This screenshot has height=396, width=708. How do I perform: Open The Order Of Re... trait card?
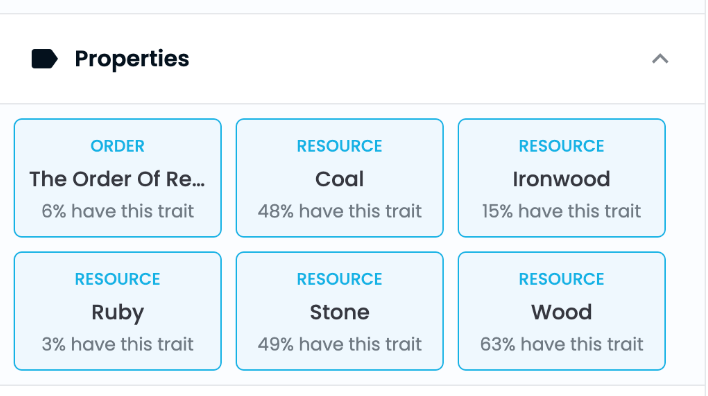[118, 178]
